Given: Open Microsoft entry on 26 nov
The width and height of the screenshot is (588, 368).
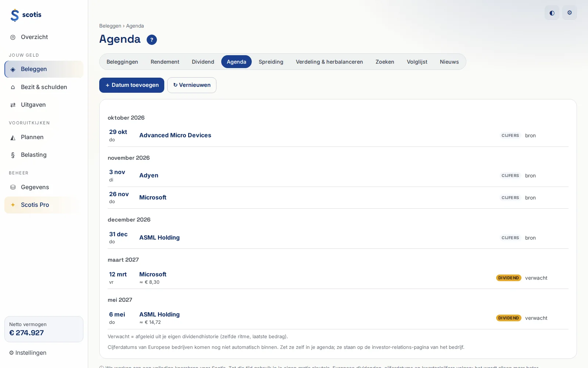Looking at the screenshot, I should coord(153,198).
